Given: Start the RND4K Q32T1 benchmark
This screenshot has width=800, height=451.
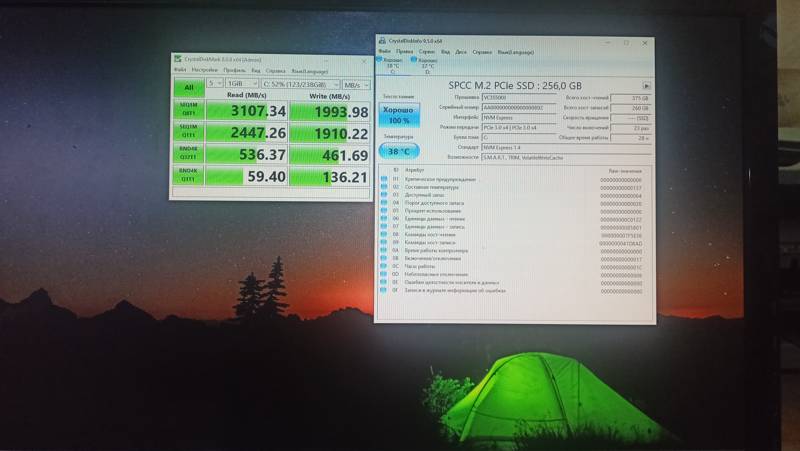Looking at the screenshot, I should (x=187, y=154).
